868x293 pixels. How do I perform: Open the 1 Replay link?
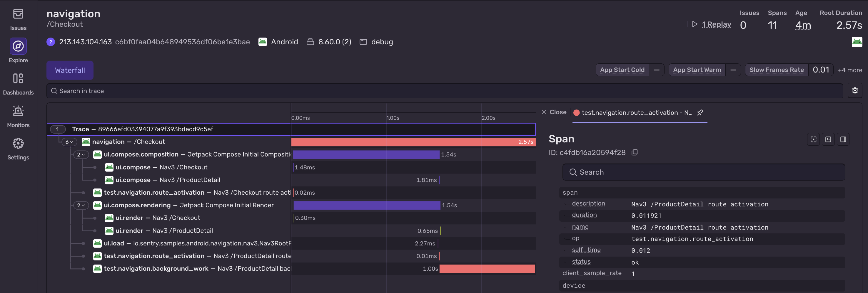[716, 24]
